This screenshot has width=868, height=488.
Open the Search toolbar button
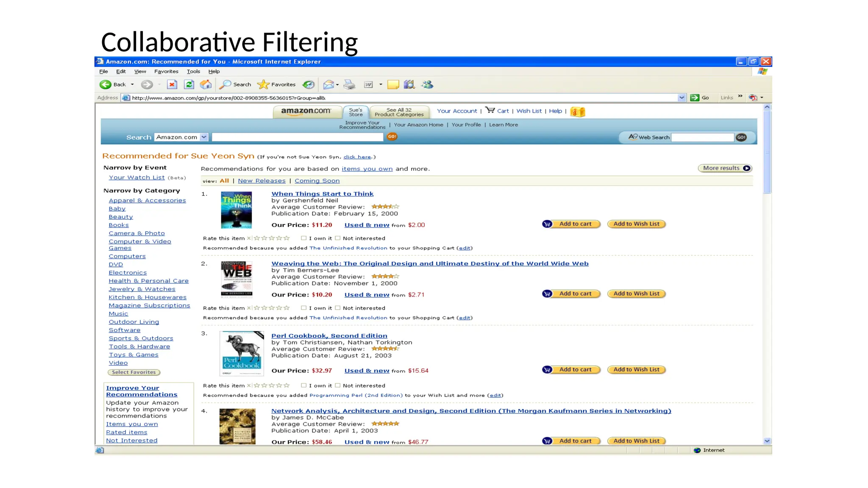pos(235,85)
